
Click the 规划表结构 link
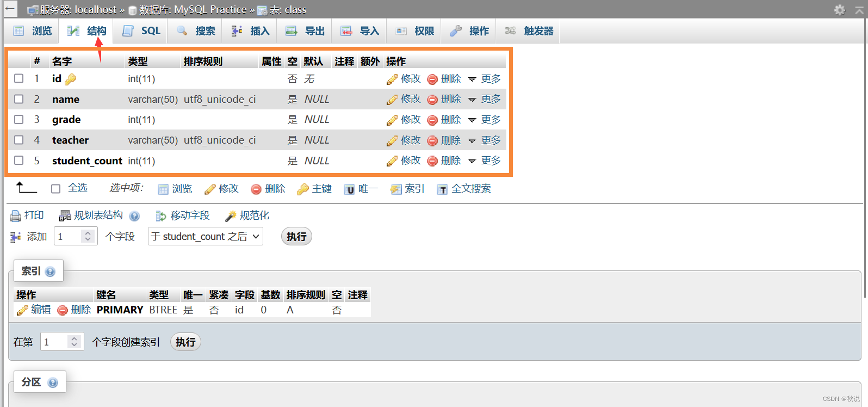click(98, 215)
